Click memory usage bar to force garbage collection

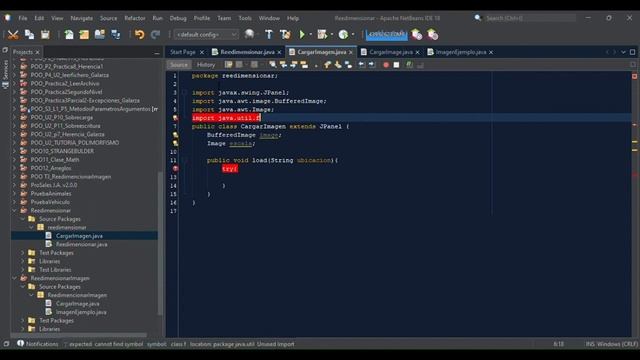click(386, 35)
